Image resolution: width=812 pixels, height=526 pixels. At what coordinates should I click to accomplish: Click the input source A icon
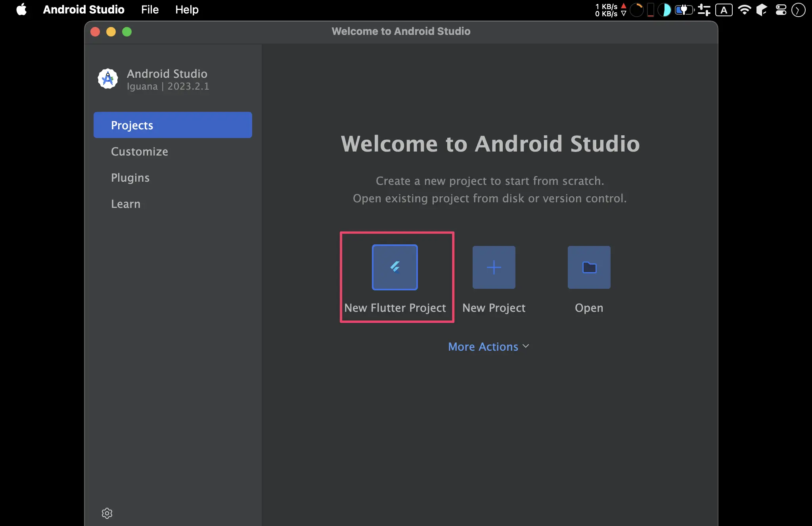point(724,10)
